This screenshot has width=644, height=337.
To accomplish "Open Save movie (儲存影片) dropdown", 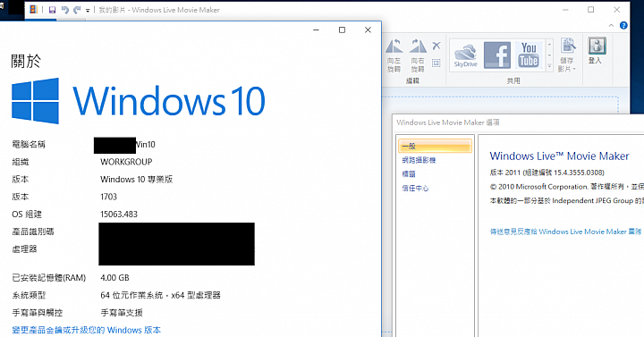I will point(567,55).
